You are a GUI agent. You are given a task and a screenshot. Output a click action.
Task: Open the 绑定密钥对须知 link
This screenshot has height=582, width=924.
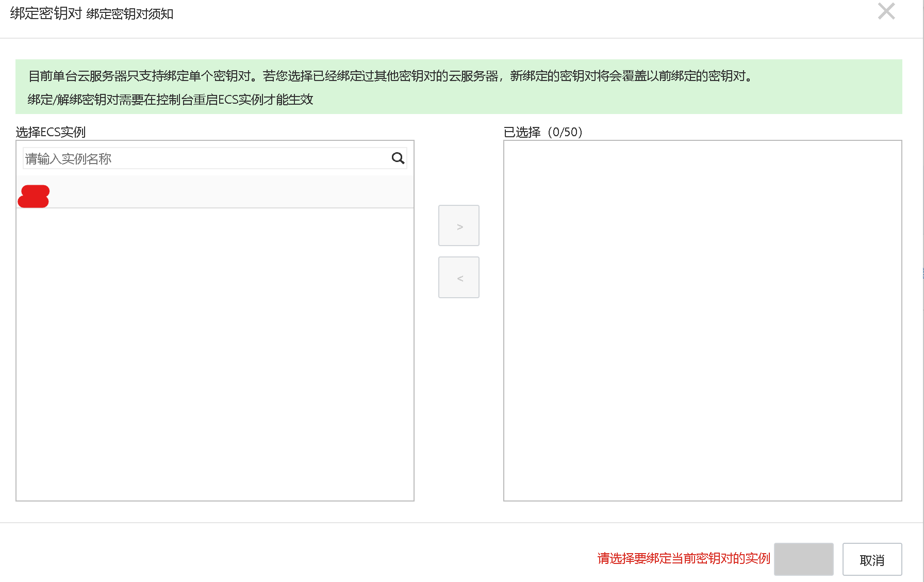pos(130,14)
